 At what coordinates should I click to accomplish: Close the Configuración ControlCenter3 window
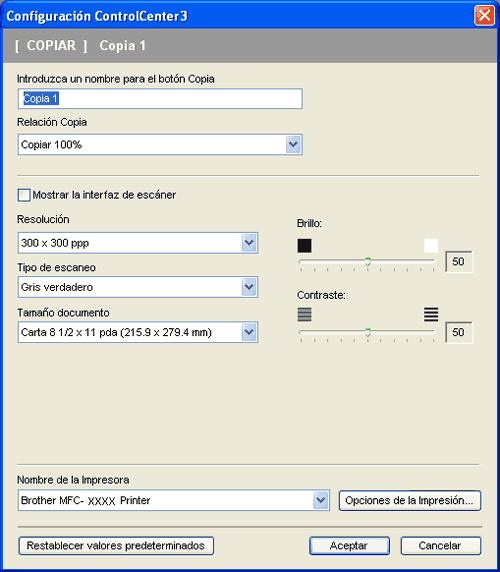pyautogui.click(x=484, y=16)
